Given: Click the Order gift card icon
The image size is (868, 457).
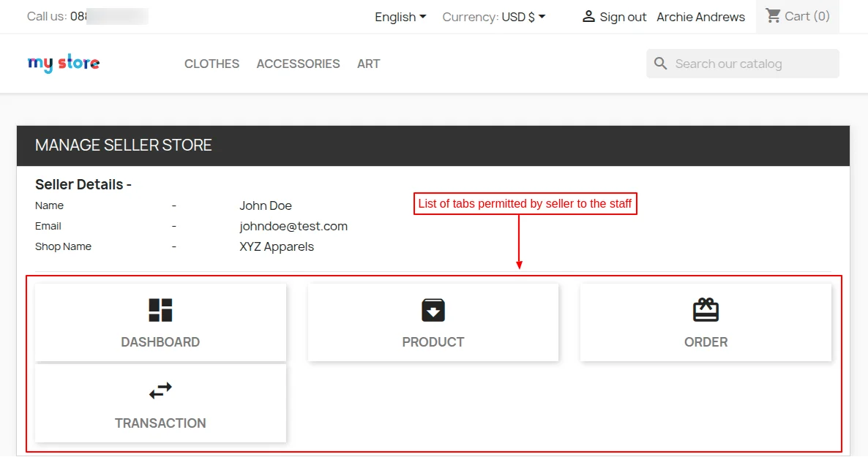Looking at the screenshot, I should [x=706, y=310].
